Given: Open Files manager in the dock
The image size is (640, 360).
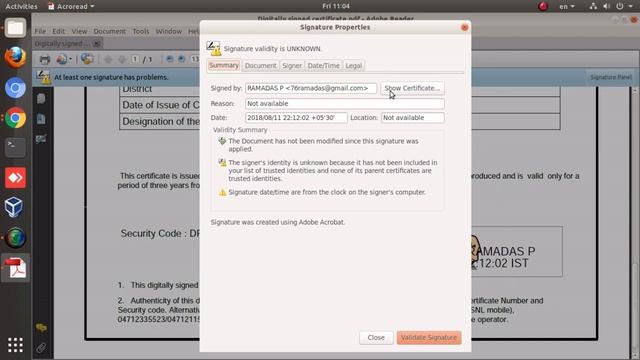Looking at the screenshot, I should coord(15,28).
